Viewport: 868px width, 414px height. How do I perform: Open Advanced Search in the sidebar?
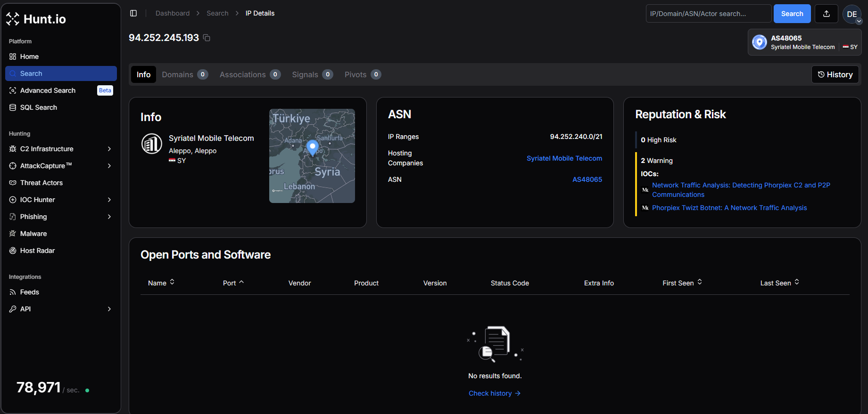[61, 90]
